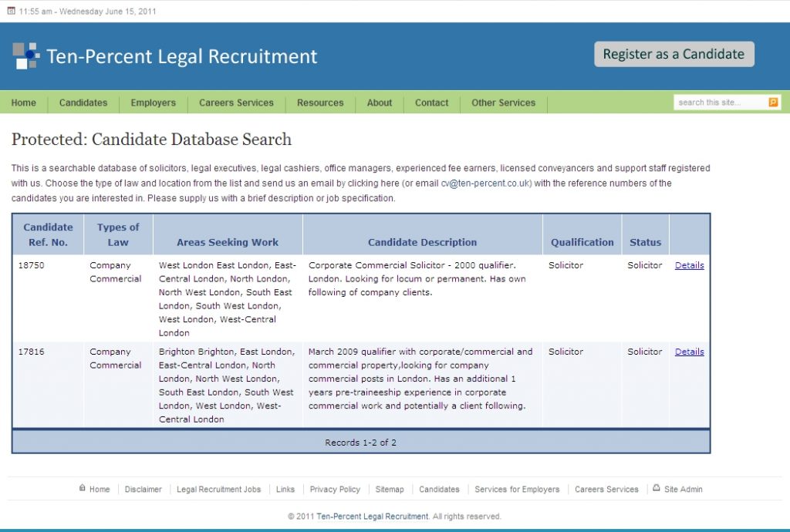Select candidate reference number 18750
This screenshot has width=790, height=532.
[x=31, y=265]
